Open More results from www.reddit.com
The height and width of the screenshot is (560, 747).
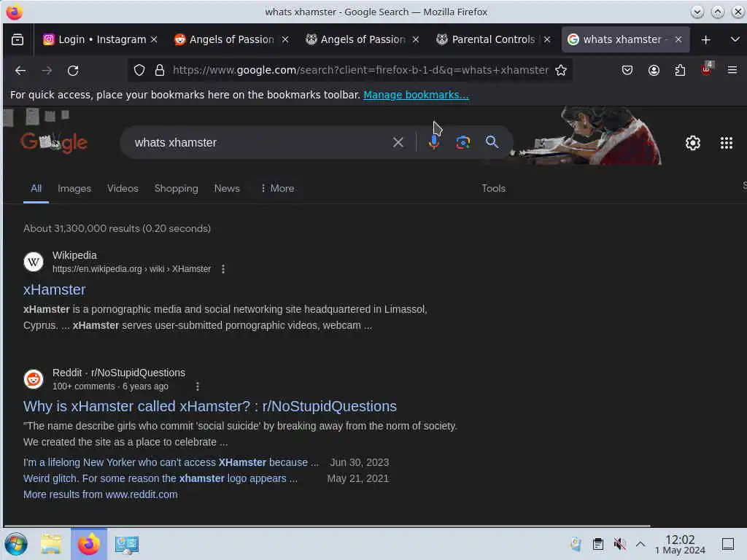click(x=101, y=495)
